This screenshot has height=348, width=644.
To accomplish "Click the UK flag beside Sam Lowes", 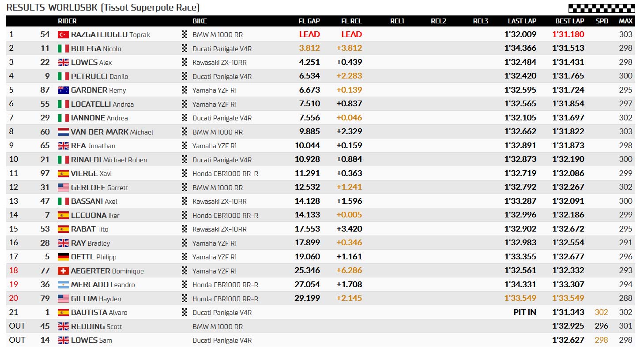I will [63, 340].
